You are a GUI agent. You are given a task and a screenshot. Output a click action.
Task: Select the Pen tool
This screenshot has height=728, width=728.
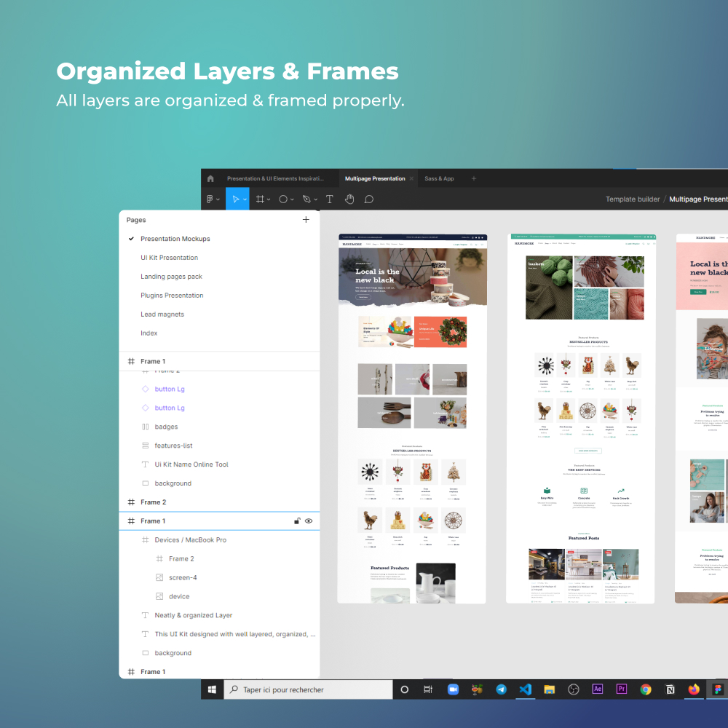click(x=306, y=199)
